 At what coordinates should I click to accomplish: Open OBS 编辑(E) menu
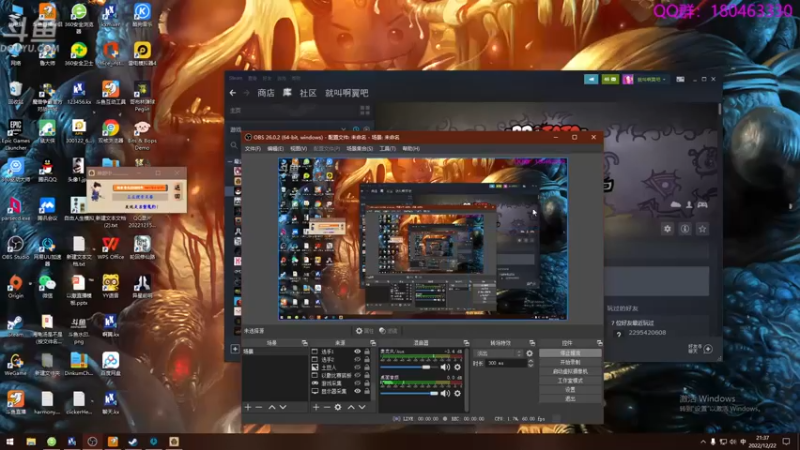(x=275, y=148)
